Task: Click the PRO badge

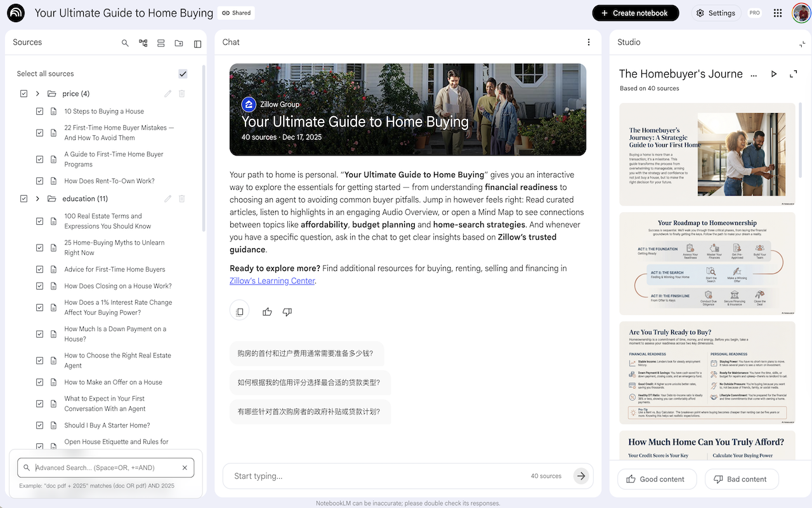Action: [x=754, y=13]
